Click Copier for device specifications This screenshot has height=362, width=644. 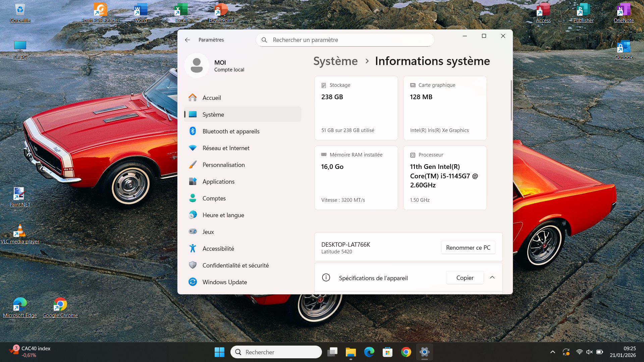465,278
